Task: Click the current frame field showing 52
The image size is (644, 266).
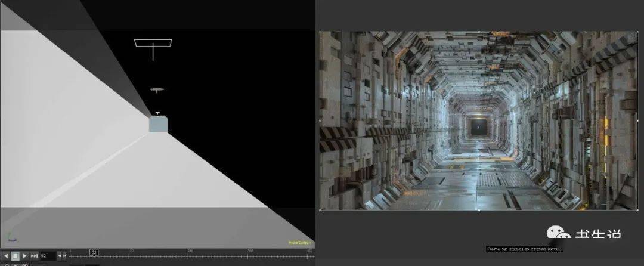Action: pos(48,256)
